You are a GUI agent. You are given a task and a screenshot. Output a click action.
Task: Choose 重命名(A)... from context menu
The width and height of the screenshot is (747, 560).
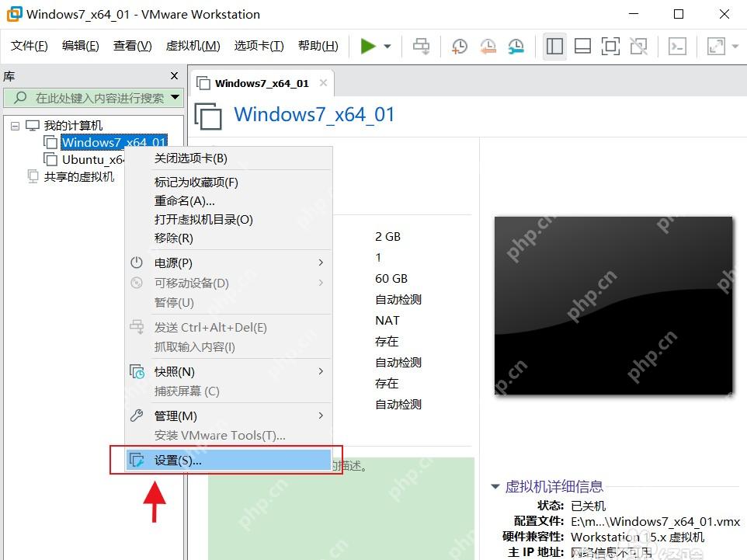click(228, 200)
